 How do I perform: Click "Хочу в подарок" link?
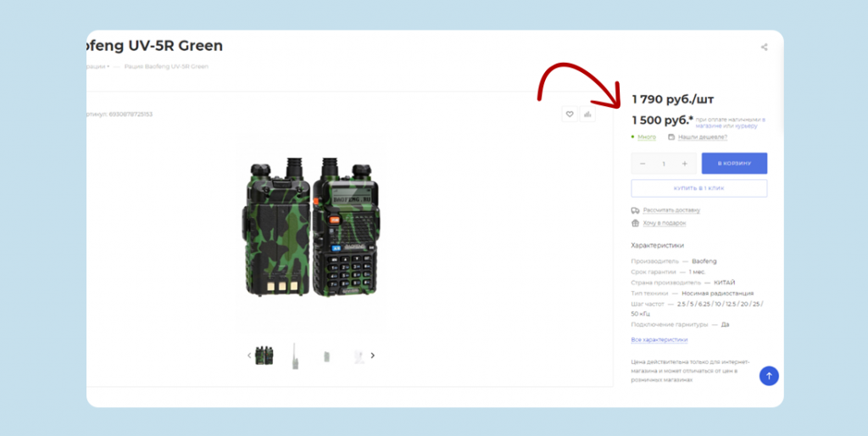point(665,223)
